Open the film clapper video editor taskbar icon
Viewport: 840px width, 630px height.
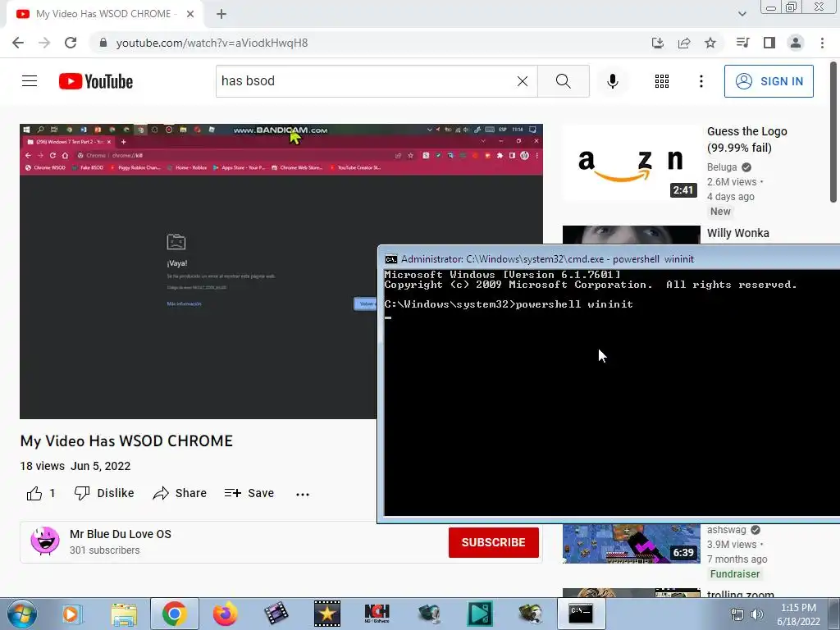click(x=276, y=614)
